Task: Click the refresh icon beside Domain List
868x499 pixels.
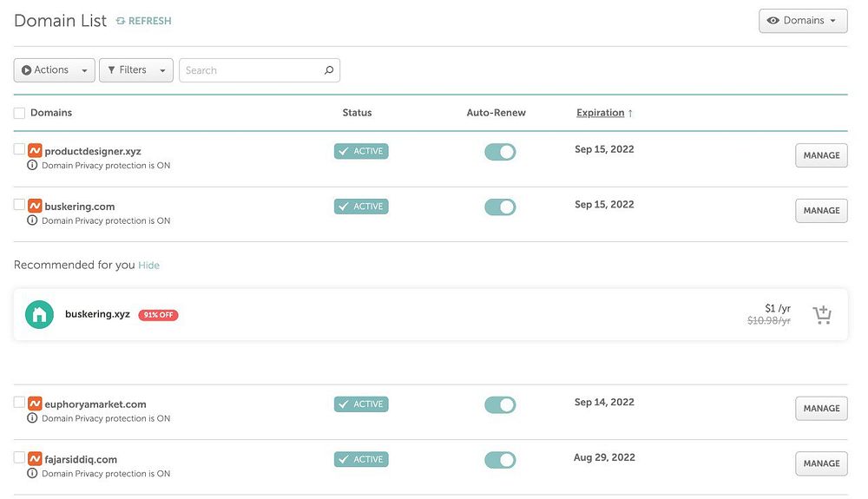Action: [121, 21]
